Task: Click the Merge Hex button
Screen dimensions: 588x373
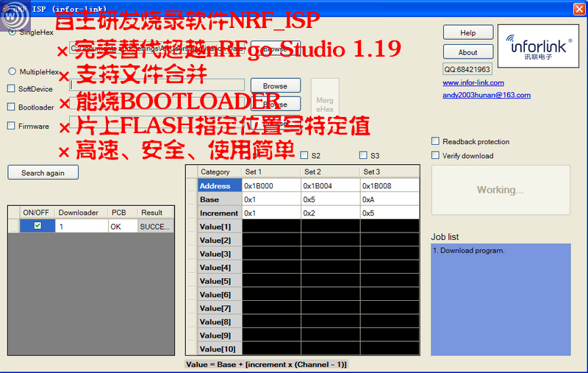Action: pyautogui.click(x=325, y=104)
